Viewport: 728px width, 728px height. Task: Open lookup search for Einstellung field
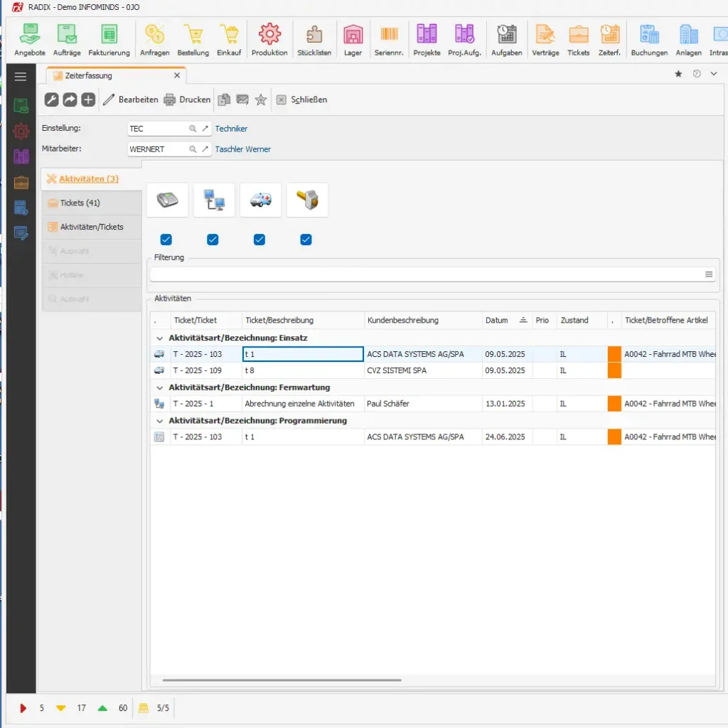pos(193,129)
